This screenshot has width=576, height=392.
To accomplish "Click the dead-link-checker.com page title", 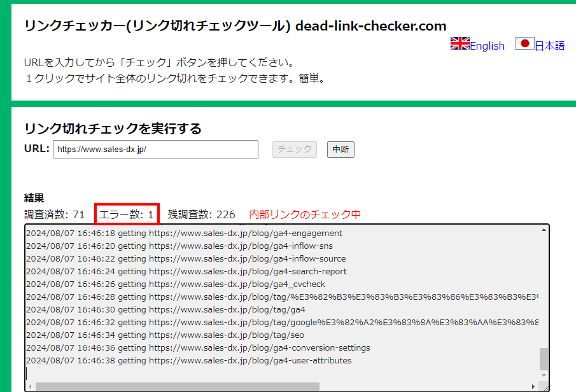I will tap(235, 25).
